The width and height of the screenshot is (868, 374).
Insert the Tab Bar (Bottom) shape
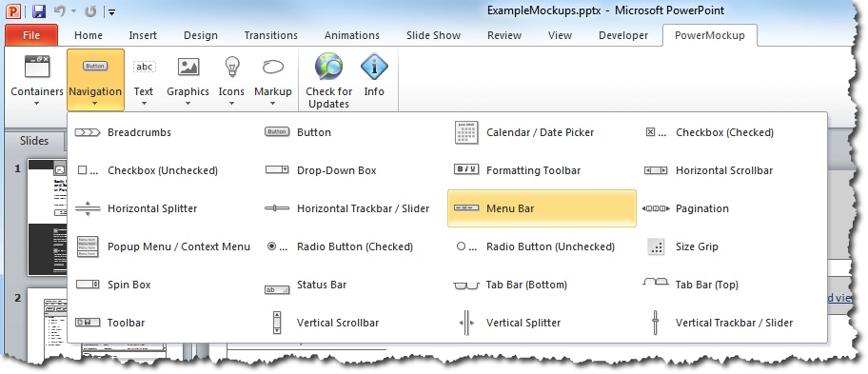(542, 285)
